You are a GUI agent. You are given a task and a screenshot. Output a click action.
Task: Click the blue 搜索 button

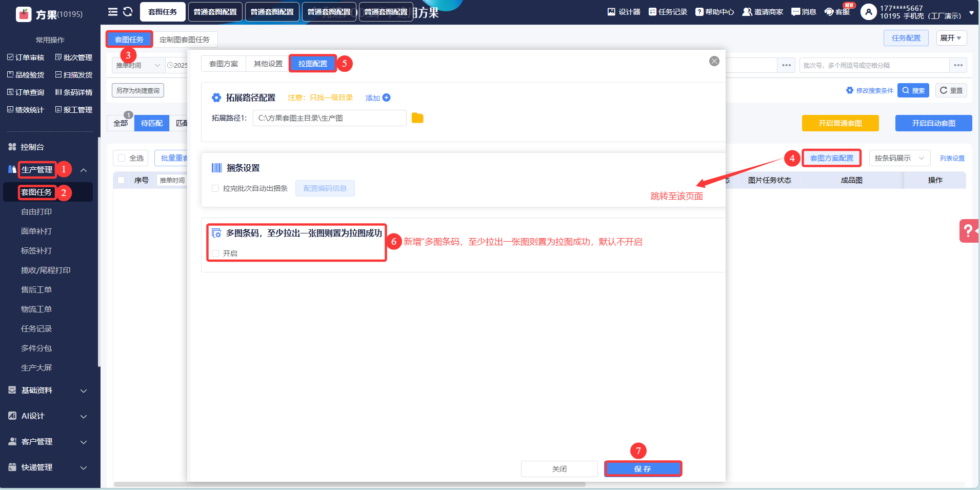tap(913, 90)
